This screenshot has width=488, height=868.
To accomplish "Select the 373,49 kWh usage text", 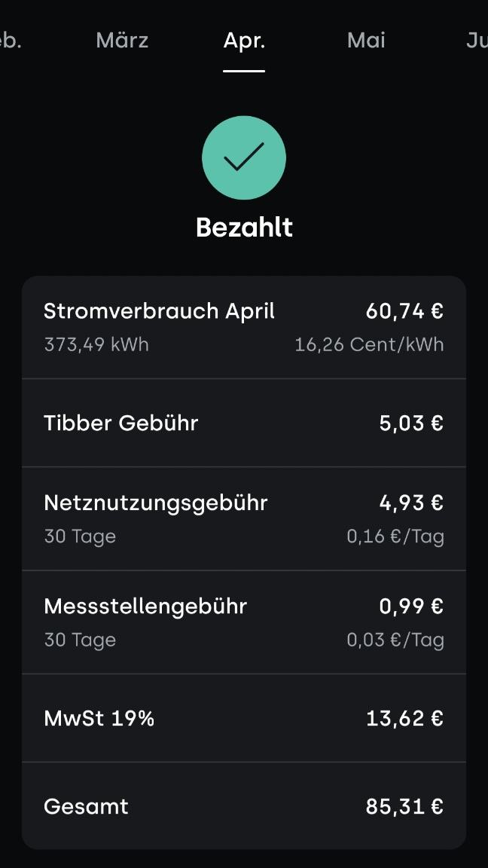I will [96, 345].
